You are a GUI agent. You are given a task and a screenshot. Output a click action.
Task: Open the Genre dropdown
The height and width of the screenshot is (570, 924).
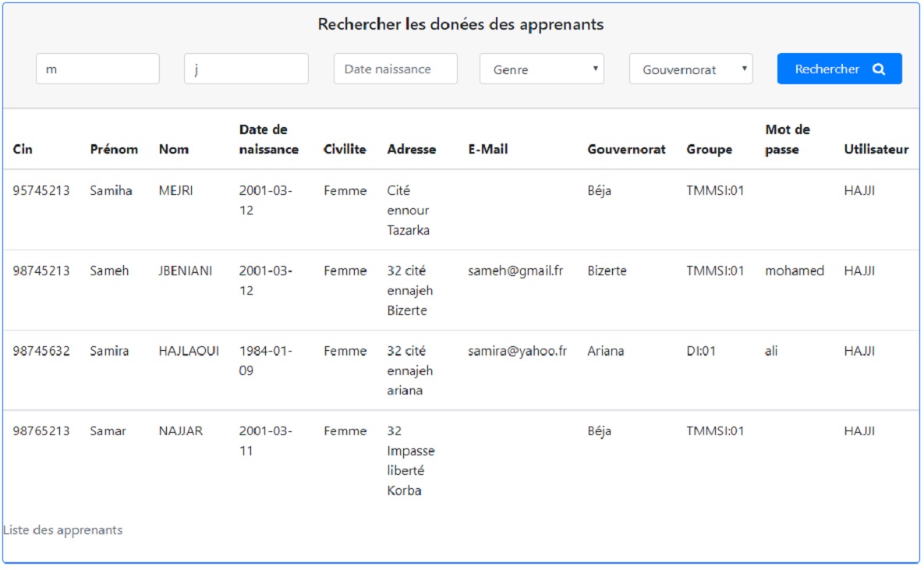[x=542, y=69]
